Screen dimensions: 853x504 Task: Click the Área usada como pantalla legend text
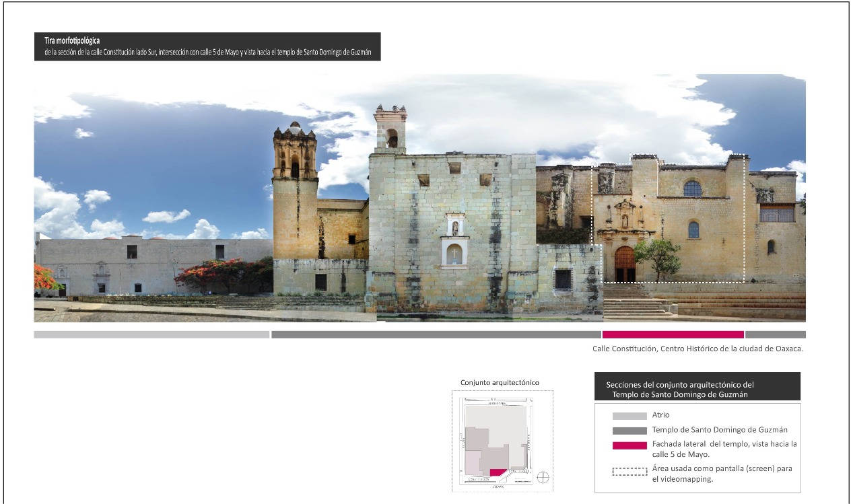723,474
